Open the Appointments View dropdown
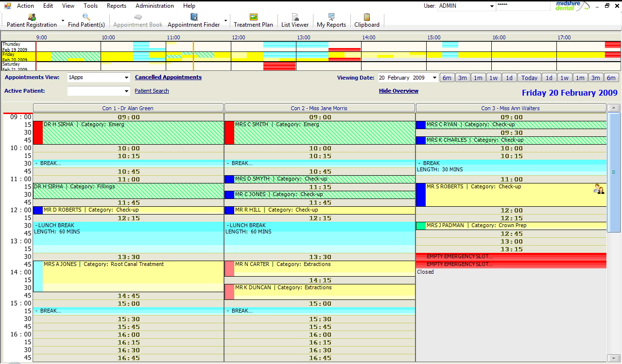This screenshot has width=622, height=364. click(x=126, y=77)
